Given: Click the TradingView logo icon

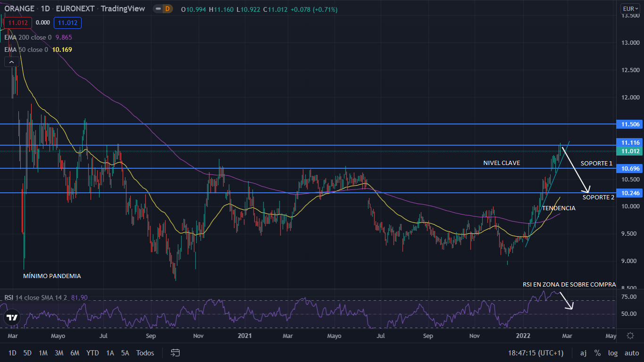Looking at the screenshot, I should coord(12,319).
